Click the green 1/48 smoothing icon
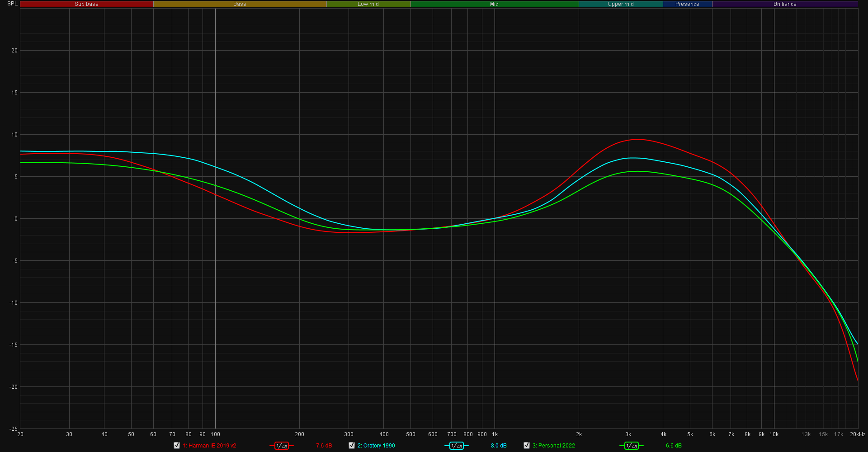The image size is (868, 452). click(x=632, y=446)
